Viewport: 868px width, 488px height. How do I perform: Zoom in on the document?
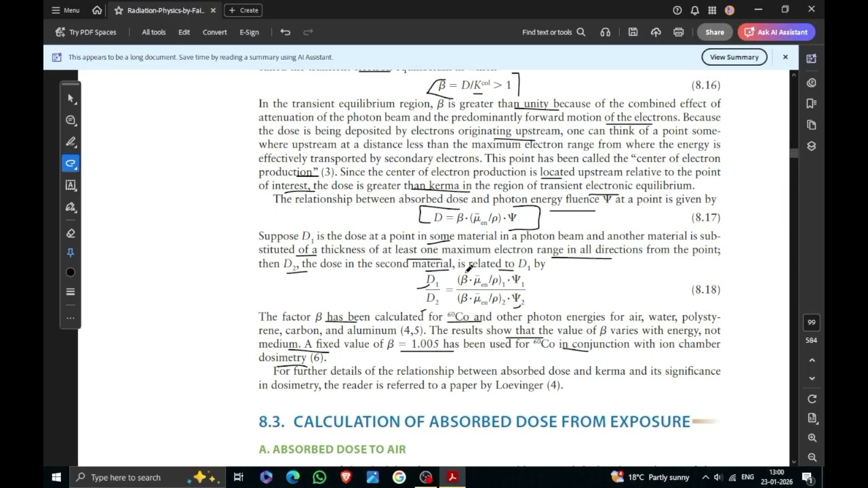(812, 438)
